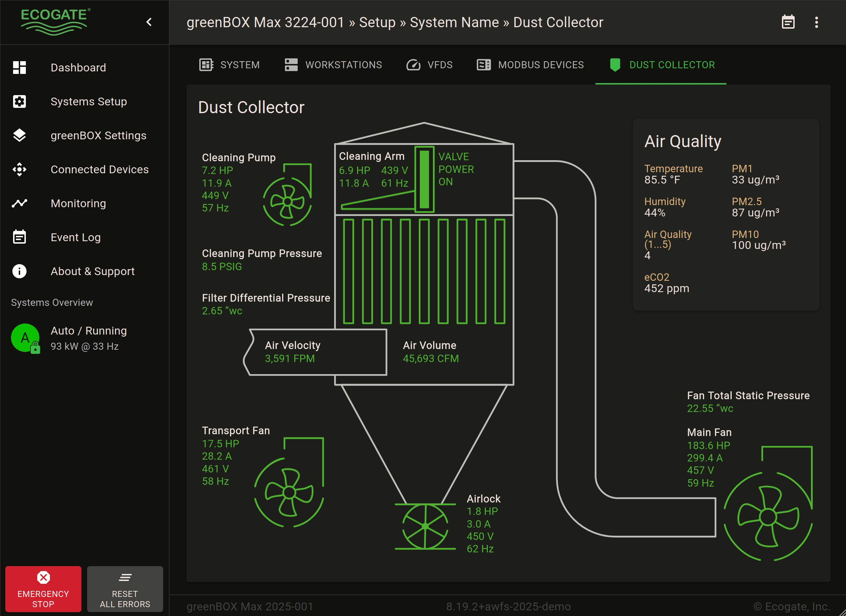This screenshot has height=616, width=846.
Task: Click the Cleaning Arm valve indicator
Action: 425,179
